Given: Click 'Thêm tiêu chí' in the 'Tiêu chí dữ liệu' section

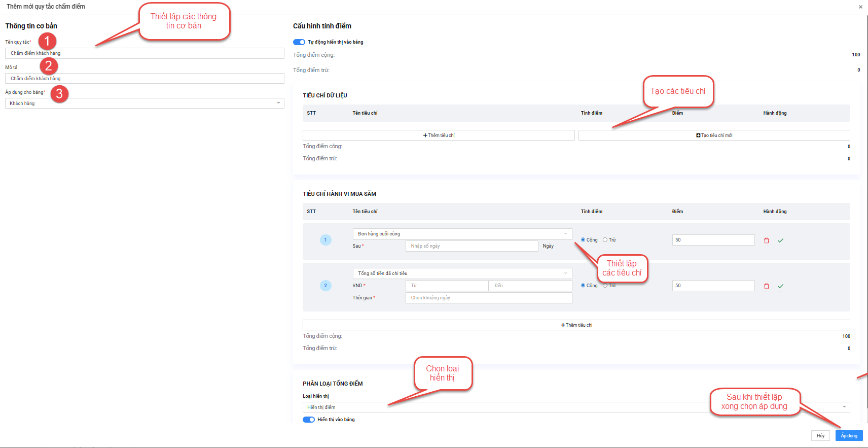Looking at the screenshot, I should 439,135.
